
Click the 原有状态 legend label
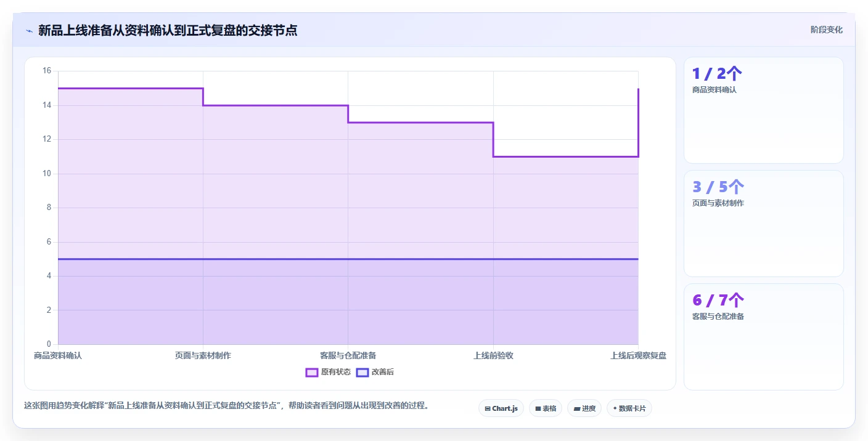(x=336, y=372)
